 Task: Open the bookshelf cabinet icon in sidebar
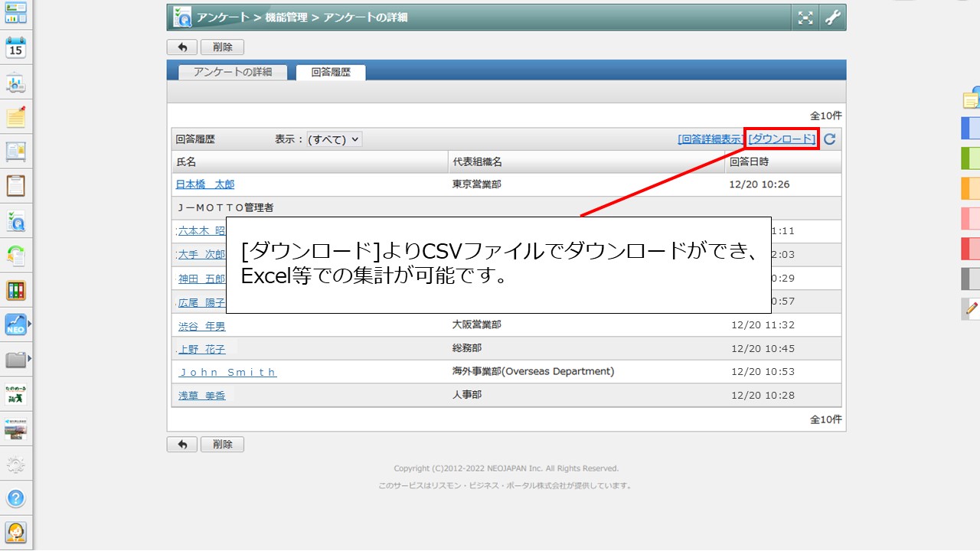coord(15,290)
